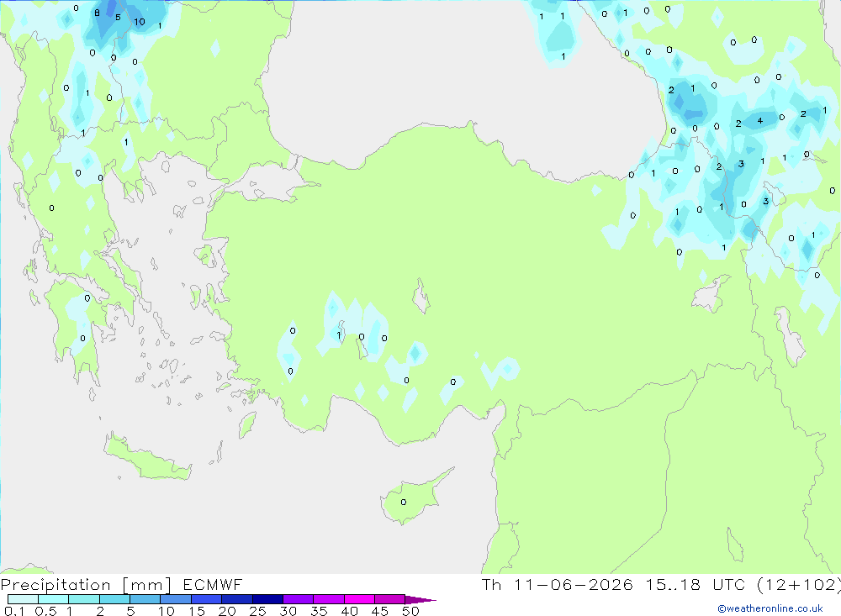The height and width of the screenshot is (616, 841).
Task: Click the '0' value on Cyprus island
Action: [404, 503]
